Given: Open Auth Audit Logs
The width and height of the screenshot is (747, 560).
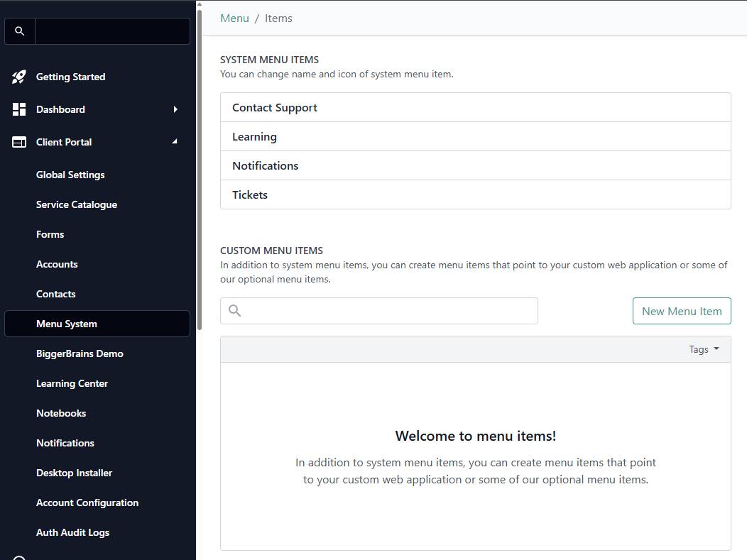Looking at the screenshot, I should 72,532.
